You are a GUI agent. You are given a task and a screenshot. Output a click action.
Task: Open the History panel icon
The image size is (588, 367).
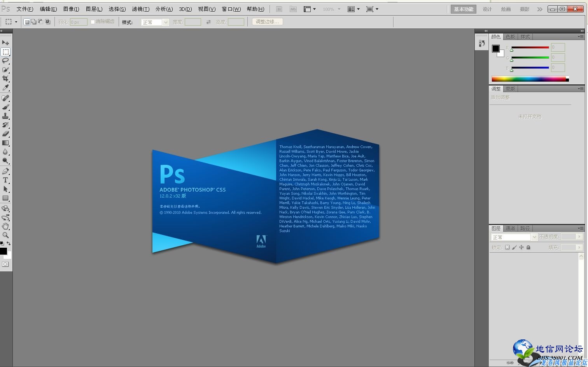pos(482,43)
